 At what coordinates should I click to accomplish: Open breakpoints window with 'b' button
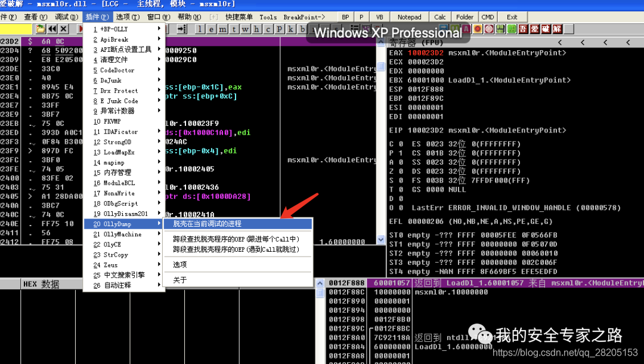pyautogui.click(x=302, y=29)
